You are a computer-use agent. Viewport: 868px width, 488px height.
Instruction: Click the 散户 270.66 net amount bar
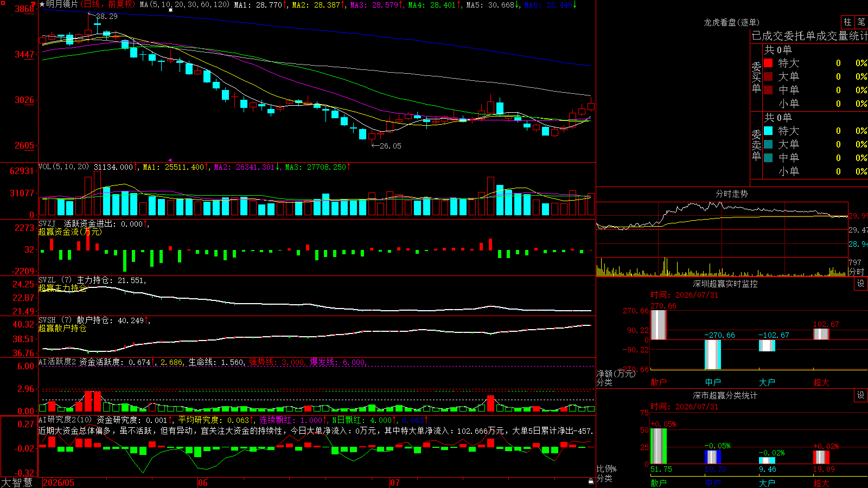pyautogui.click(x=659, y=325)
